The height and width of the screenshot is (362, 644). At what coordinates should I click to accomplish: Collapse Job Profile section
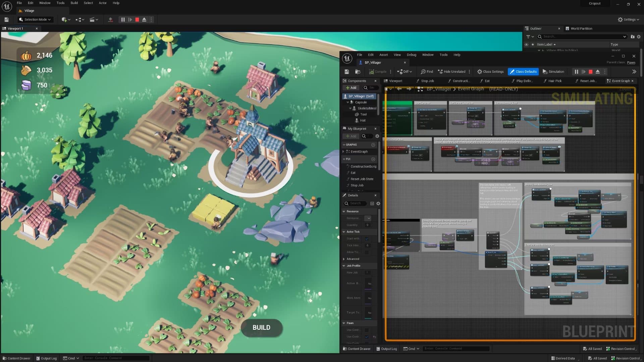[x=344, y=266]
